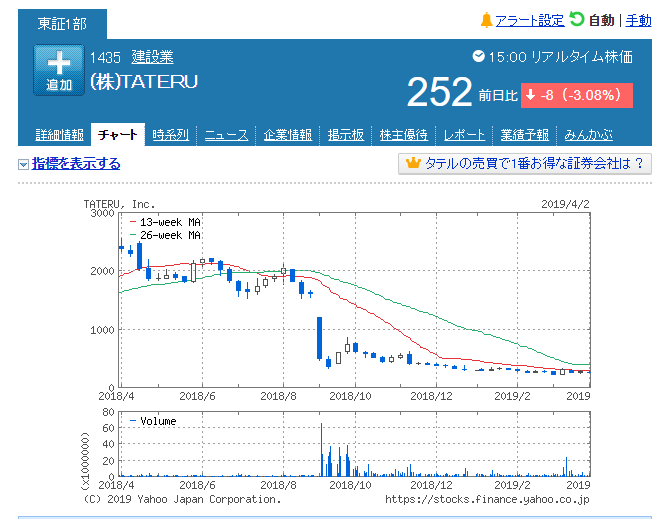Click the 2019/4/2 chart date label

[565, 204]
